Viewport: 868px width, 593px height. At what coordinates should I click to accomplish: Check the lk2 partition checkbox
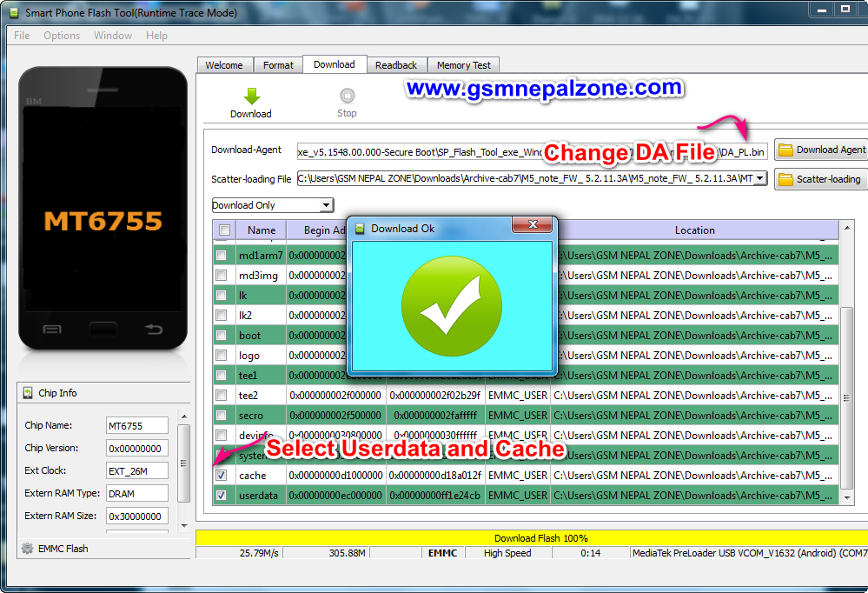pyautogui.click(x=221, y=316)
